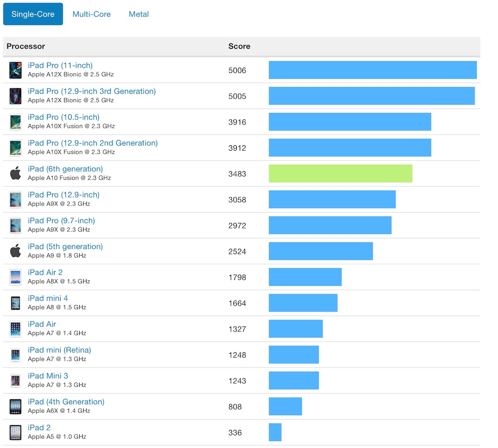Viewport: 498px width, 448px height.
Task: Open the iPad Mini 3 link
Action: (48, 376)
